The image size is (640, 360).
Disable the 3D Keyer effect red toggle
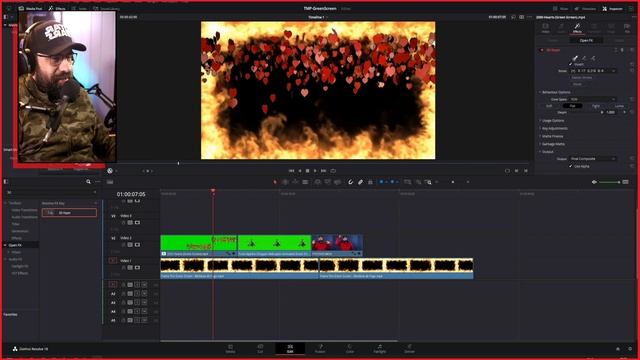pyautogui.click(x=542, y=50)
